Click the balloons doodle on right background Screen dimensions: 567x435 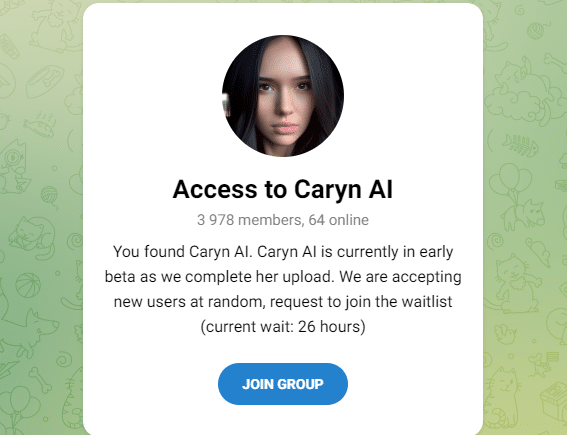pos(511,181)
